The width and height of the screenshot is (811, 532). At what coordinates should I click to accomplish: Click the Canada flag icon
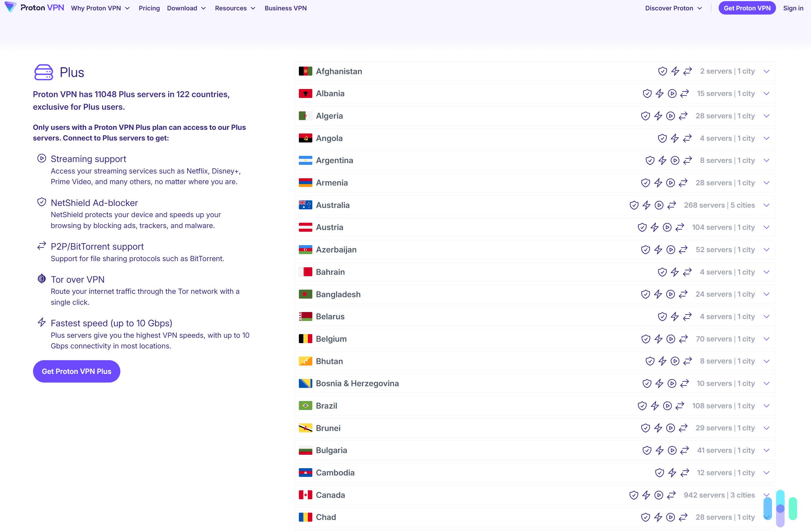click(x=305, y=495)
